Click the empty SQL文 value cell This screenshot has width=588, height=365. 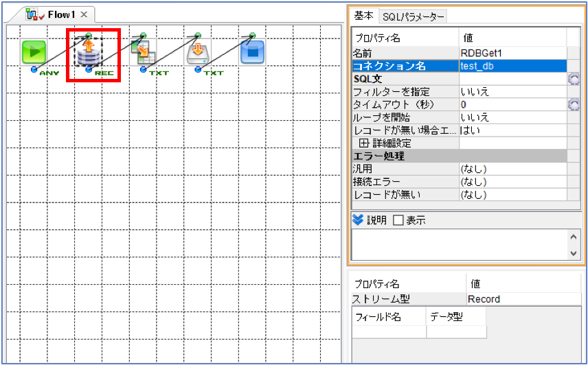pos(513,79)
